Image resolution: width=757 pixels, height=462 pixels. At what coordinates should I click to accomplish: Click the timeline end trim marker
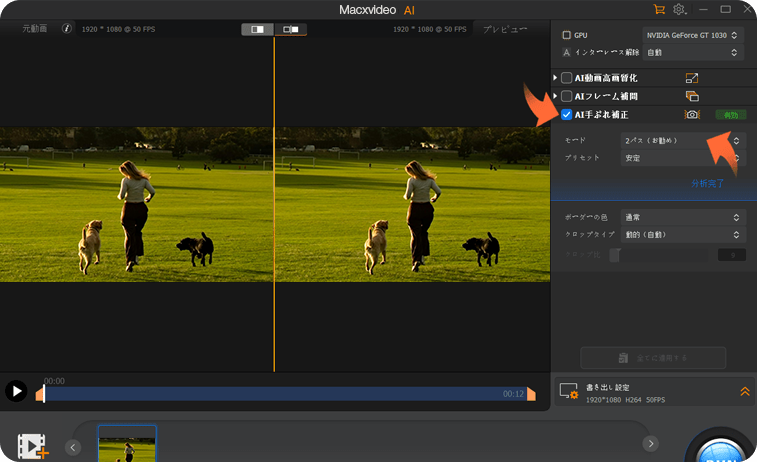(x=531, y=394)
